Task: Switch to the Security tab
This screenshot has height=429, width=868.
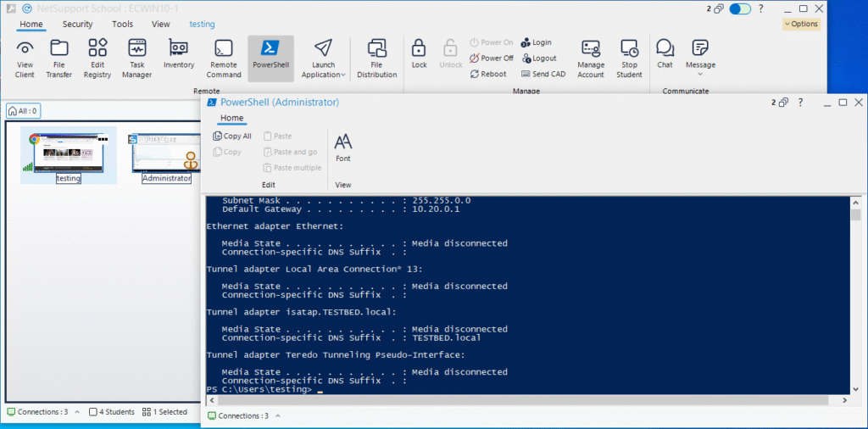Action: [77, 25]
